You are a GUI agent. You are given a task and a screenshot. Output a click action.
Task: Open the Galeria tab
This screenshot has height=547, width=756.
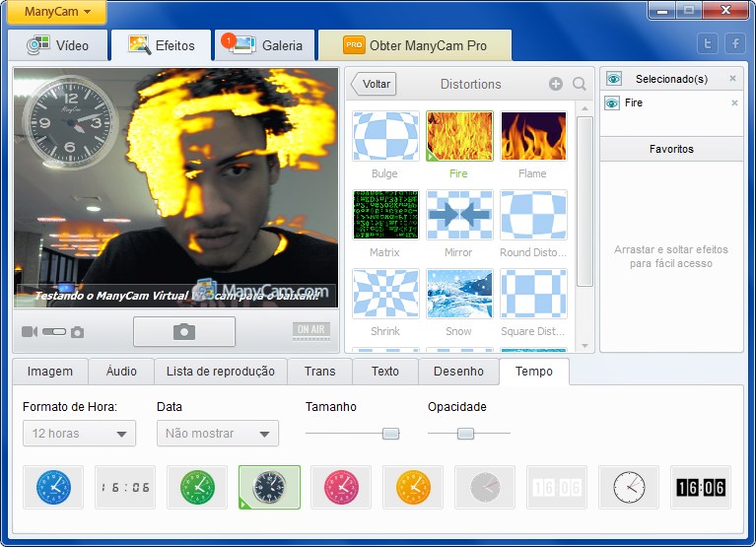[x=265, y=45]
